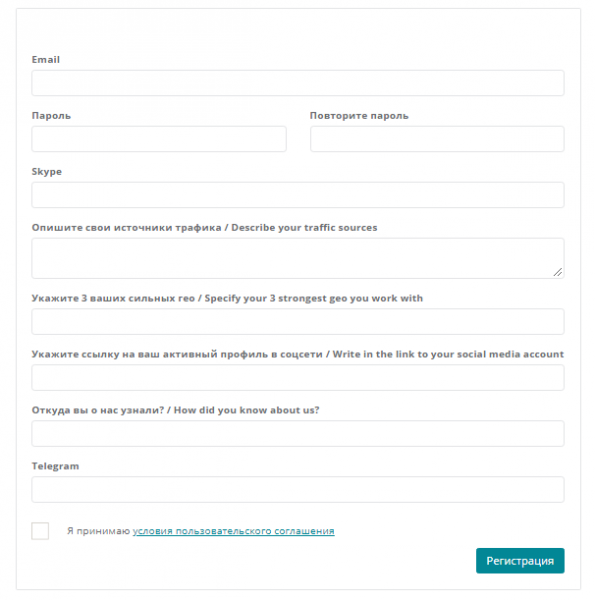Click the Пароль label text
This screenshot has height=600, width=595.
click(x=51, y=116)
